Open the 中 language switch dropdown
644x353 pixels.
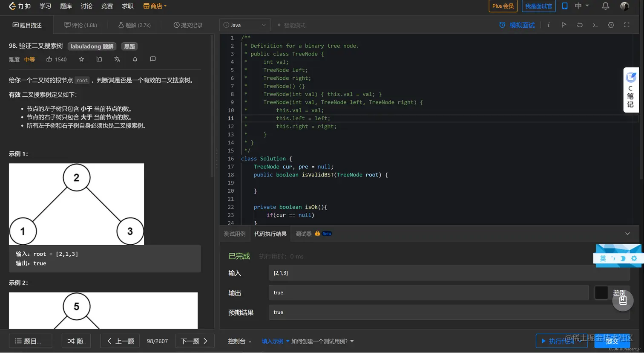582,6
